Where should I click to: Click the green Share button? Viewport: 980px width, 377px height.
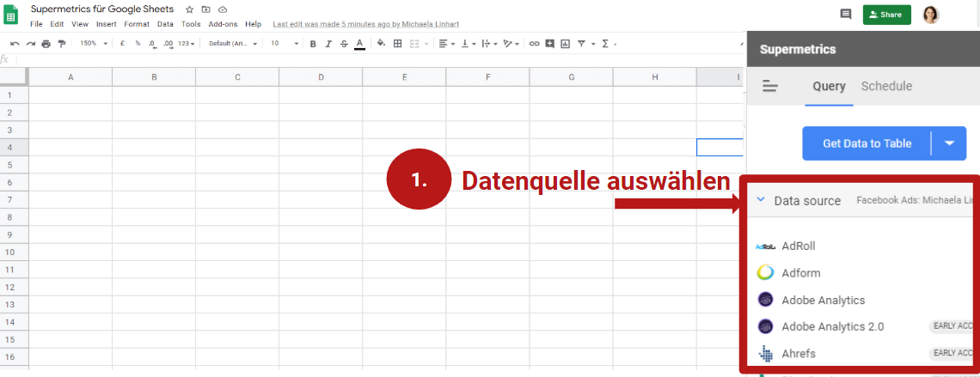pyautogui.click(x=886, y=15)
